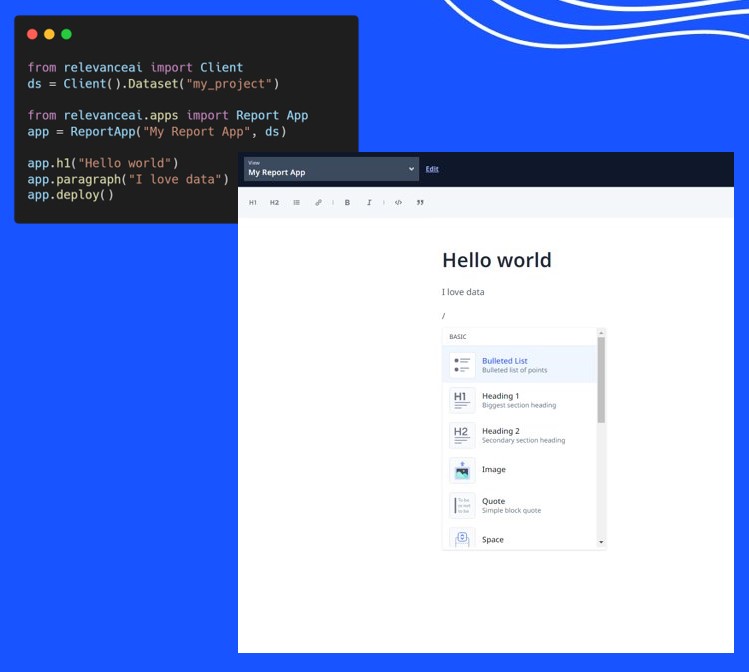Toggle bold formatting in the toolbar
Image resolution: width=749 pixels, height=672 pixels.
(347, 203)
